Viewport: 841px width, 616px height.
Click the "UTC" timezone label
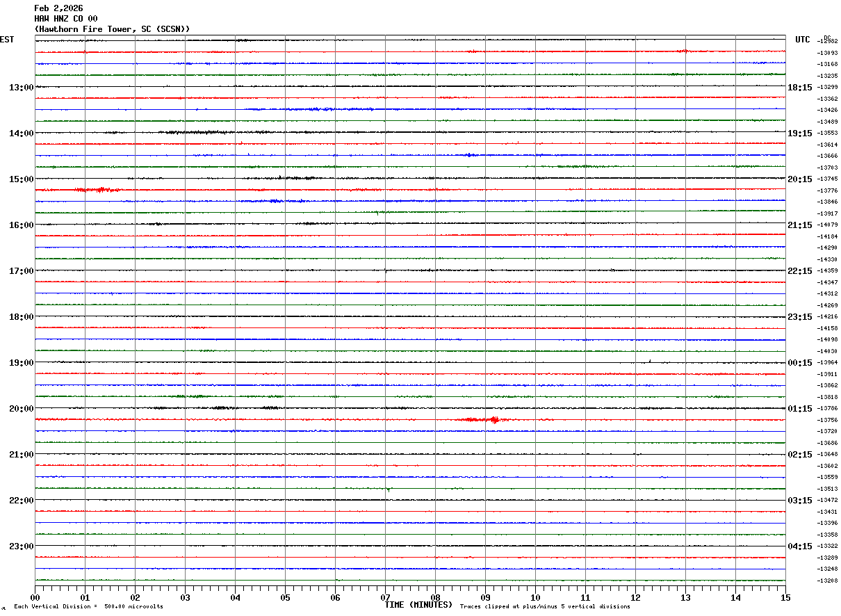tap(803, 40)
